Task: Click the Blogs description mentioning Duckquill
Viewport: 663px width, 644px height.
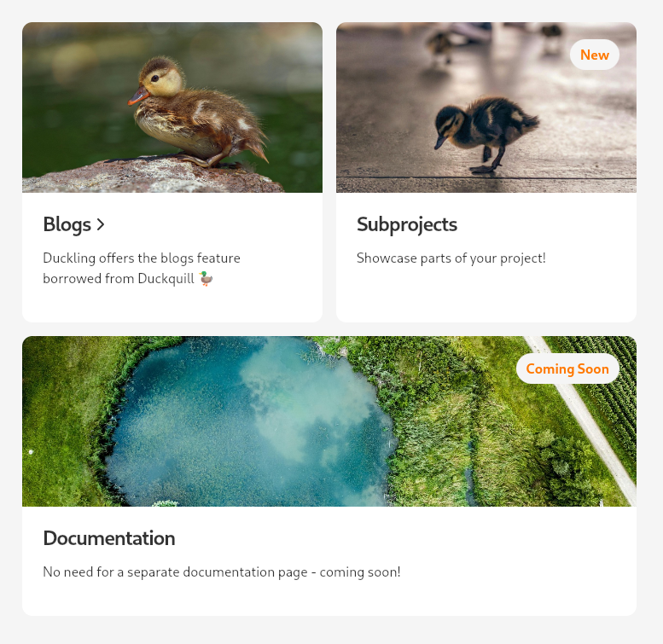Action: click(x=142, y=269)
